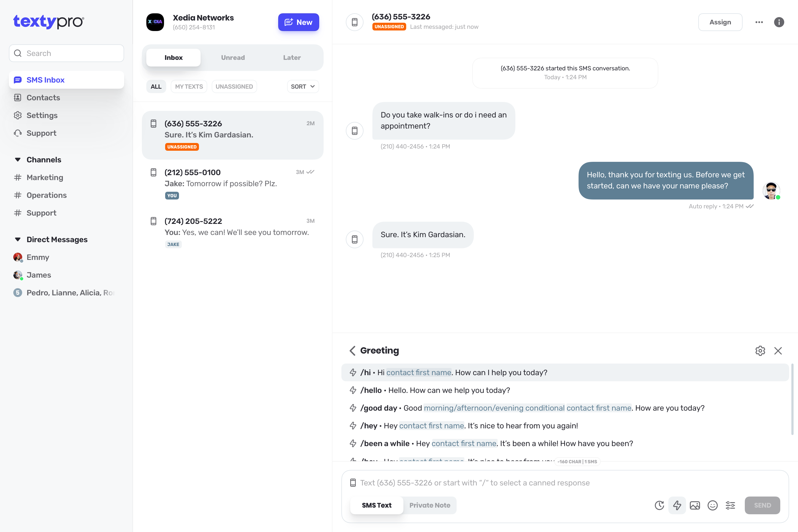The image size is (798, 532).
Task: Click the Search input field
Action: click(66, 53)
